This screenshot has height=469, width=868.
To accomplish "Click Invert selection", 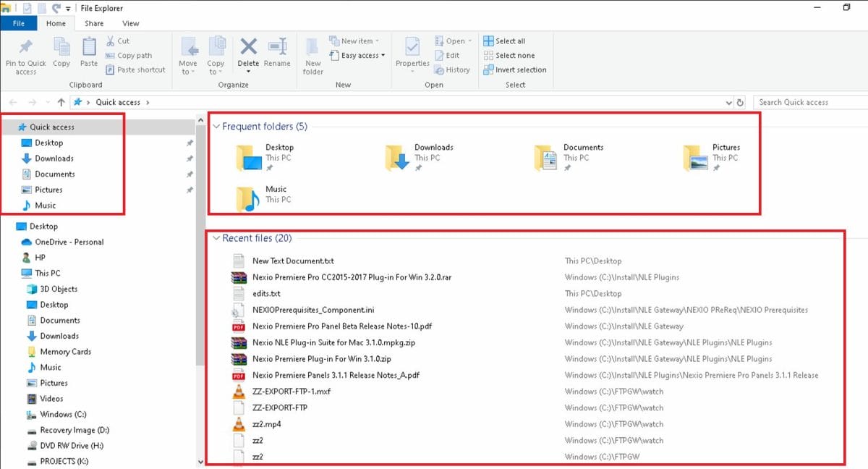I will (x=515, y=69).
